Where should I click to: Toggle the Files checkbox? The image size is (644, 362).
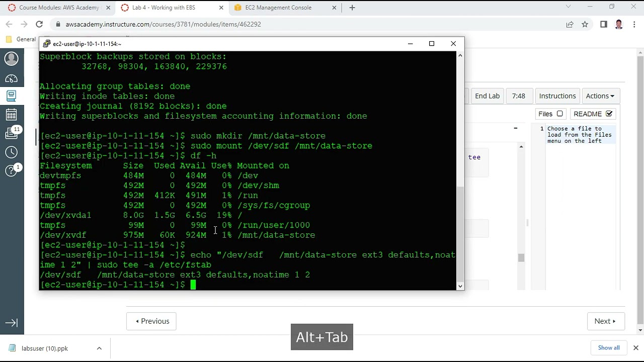pos(559,114)
